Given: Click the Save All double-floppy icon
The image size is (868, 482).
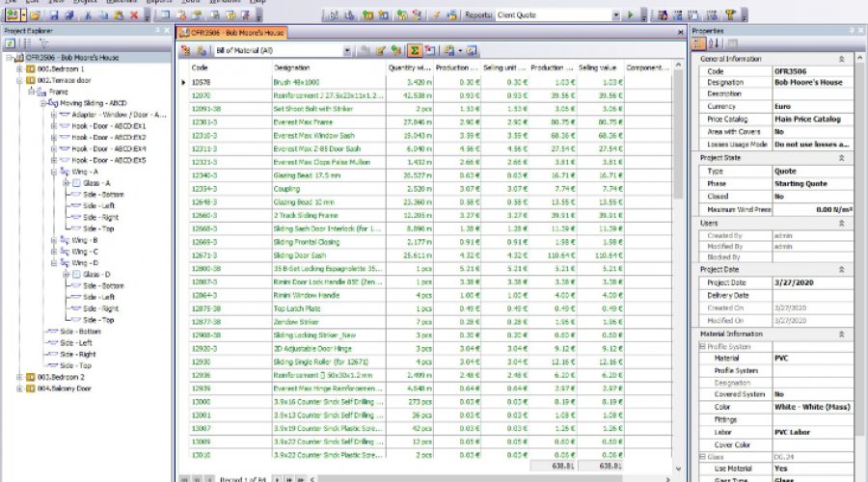Looking at the screenshot, I should (x=69, y=14).
